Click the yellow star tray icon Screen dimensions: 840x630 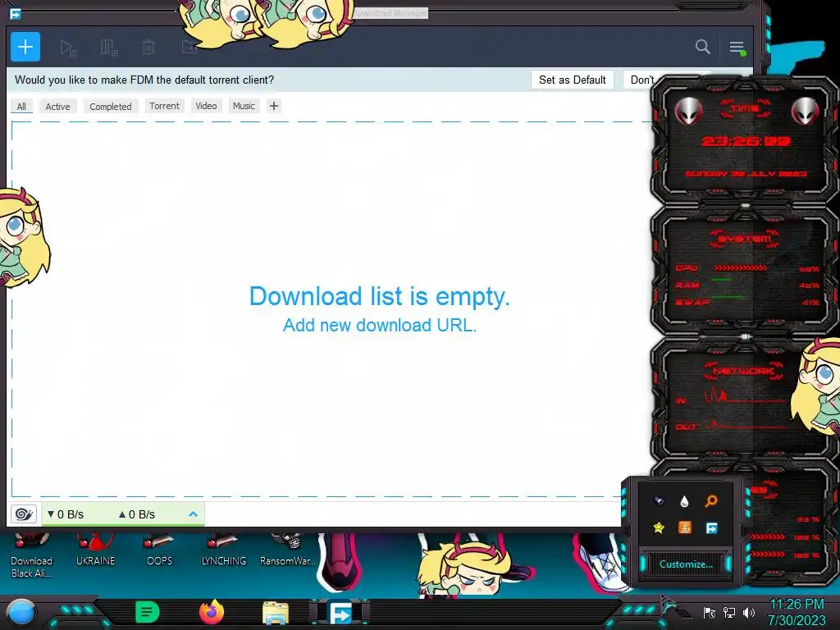(659, 527)
